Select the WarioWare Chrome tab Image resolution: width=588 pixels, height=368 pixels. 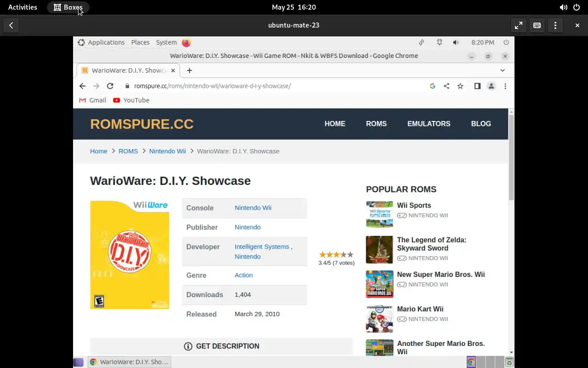pyautogui.click(x=128, y=70)
